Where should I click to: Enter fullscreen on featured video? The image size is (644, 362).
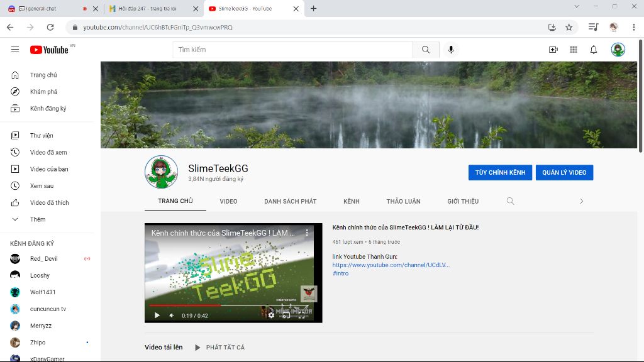coord(301,315)
